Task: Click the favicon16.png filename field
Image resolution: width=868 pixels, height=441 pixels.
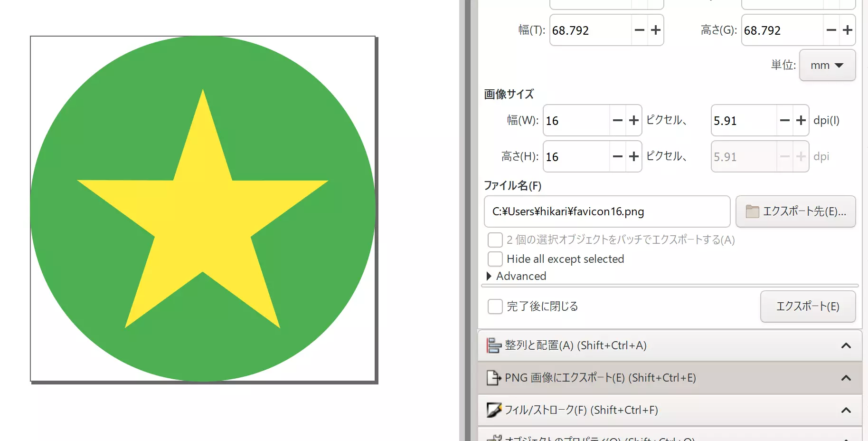Action: 608,211
